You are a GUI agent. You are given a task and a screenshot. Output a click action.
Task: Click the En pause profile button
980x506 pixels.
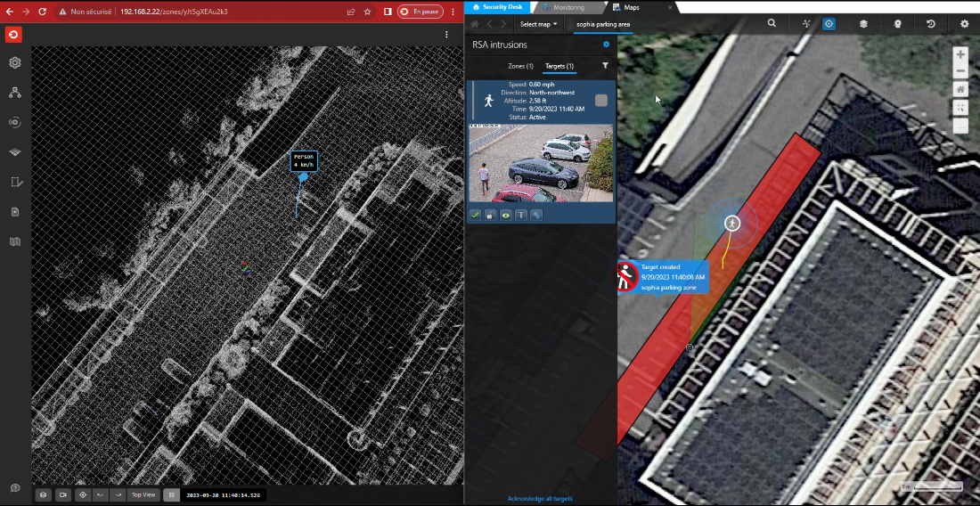[421, 12]
